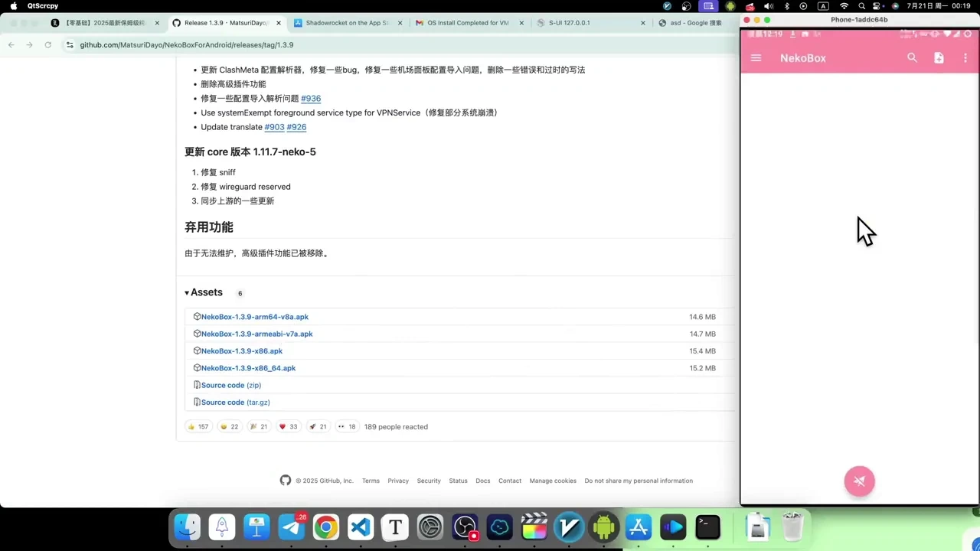Open Launchpad rocket in dock
The width and height of the screenshot is (980, 551).
[x=222, y=527]
